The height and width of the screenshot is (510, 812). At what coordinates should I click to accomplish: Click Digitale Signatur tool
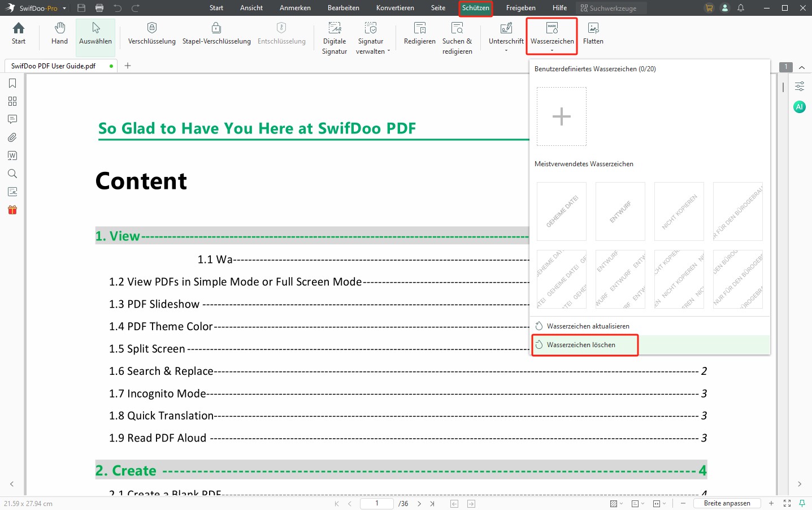(x=335, y=38)
